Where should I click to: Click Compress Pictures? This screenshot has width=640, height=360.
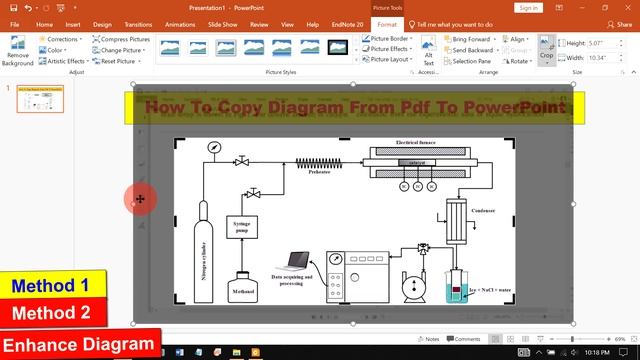point(121,39)
